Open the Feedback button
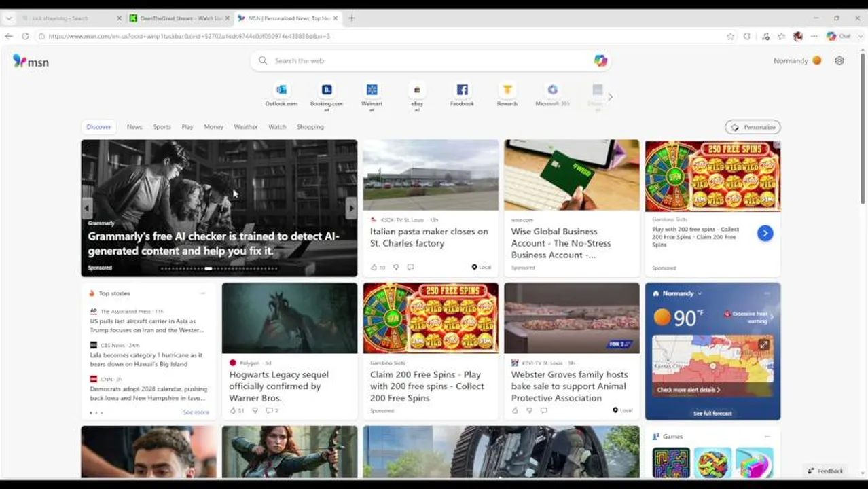868x489 pixels. pyautogui.click(x=825, y=471)
